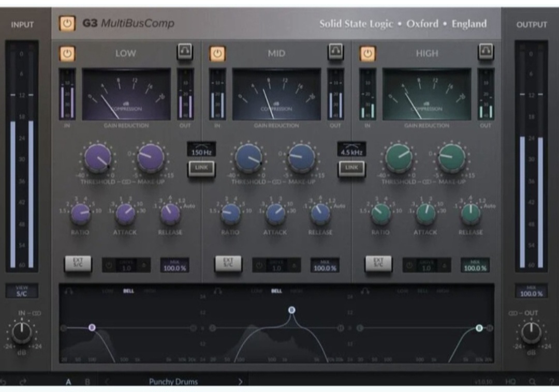The height and width of the screenshot is (392, 559).
Task: Click the LOW band Attack knob
Action: click(125, 213)
